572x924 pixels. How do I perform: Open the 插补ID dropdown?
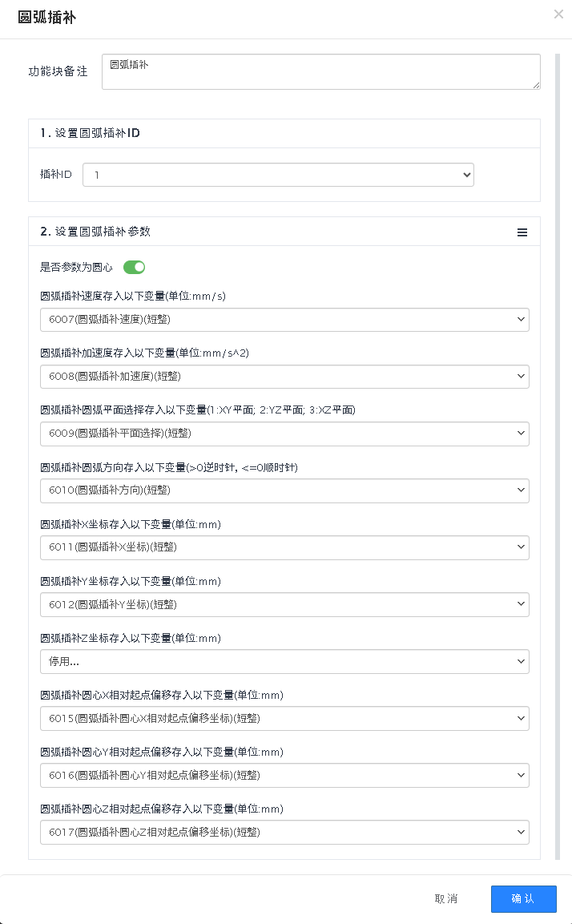[x=278, y=175]
